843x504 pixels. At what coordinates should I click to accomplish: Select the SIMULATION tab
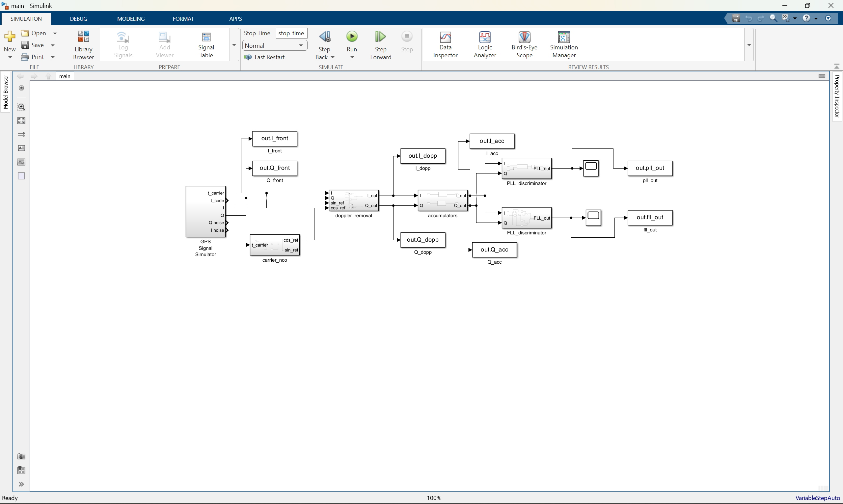tap(26, 19)
